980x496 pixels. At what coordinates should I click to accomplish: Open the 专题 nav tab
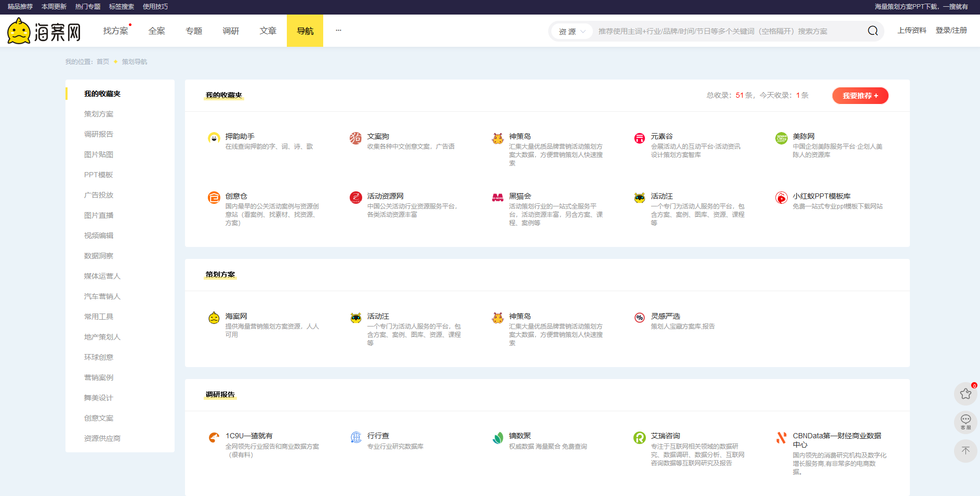tap(194, 31)
